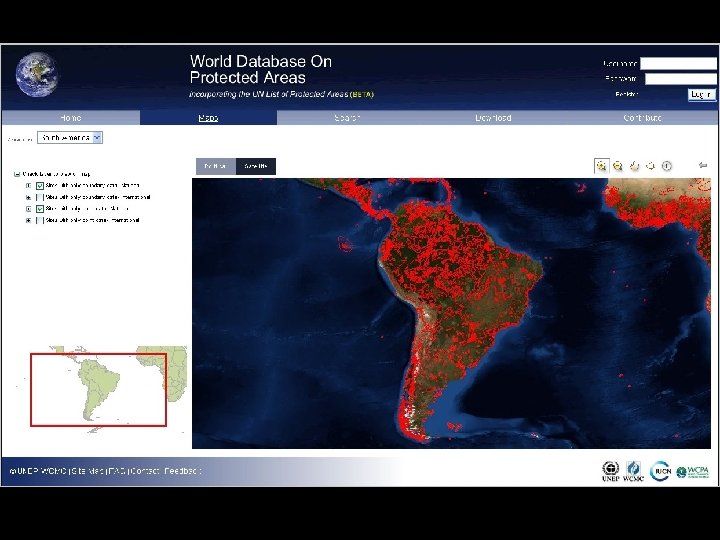Image resolution: width=720 pixels, height=540 pixels.
Task: Check the second layer checkbox (boundary international)
Action: 40,197
